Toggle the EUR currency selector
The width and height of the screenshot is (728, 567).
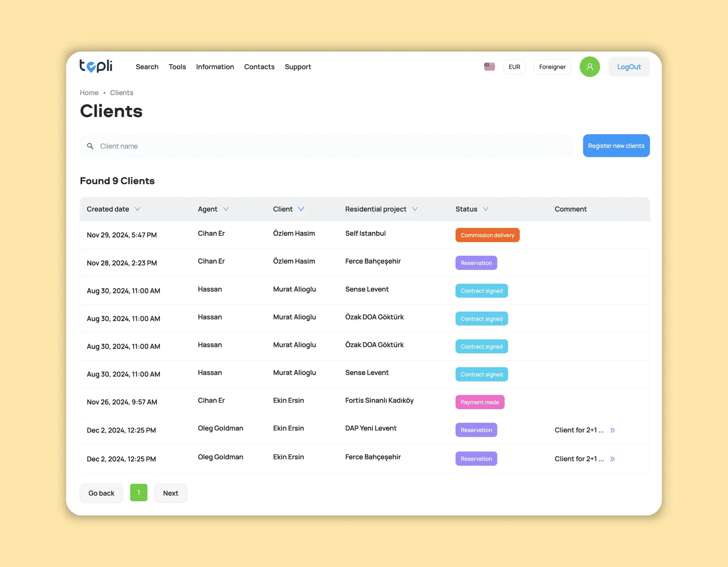tap(514, 66)
